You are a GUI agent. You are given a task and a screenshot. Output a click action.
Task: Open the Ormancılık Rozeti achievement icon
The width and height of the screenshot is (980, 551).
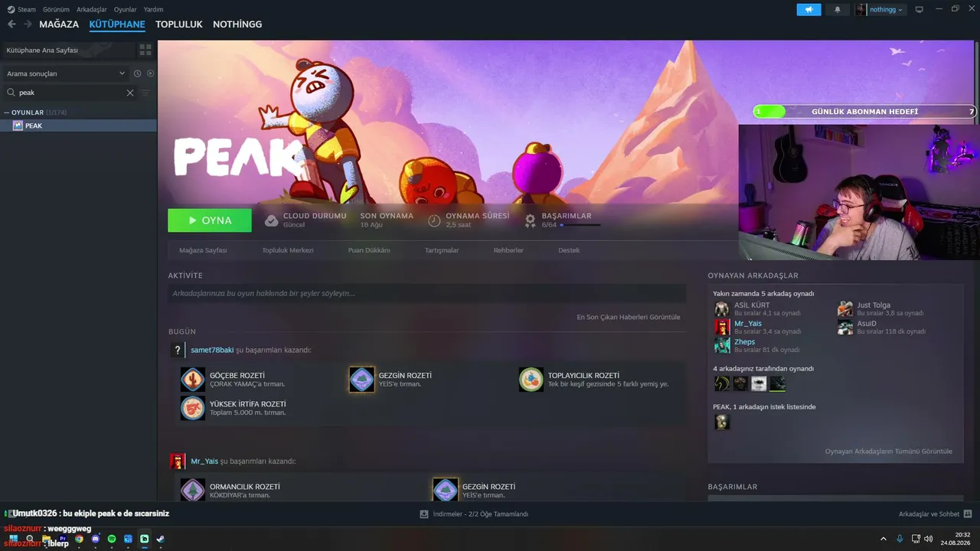(193, 490)
